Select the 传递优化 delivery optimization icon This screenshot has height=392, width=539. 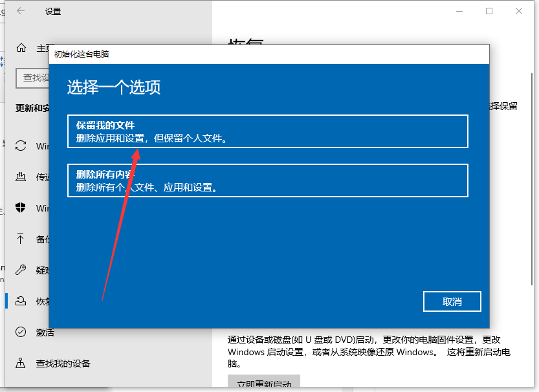(21, 177)
